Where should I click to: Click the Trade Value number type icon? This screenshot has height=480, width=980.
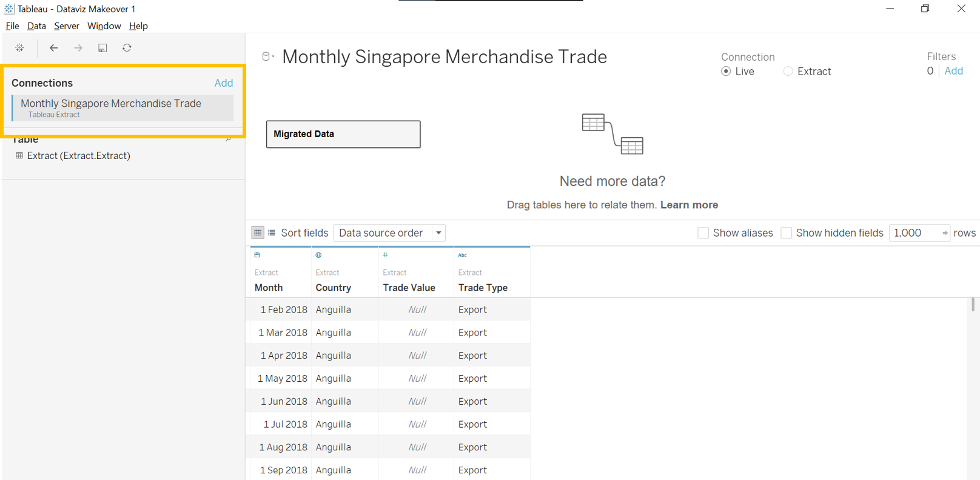[386, 255]
